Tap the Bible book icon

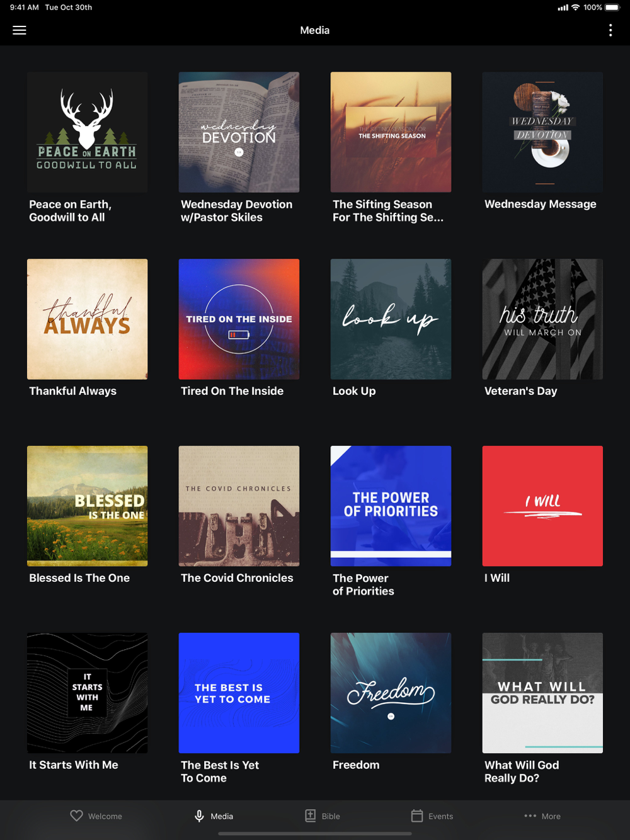tap(311, 815)
